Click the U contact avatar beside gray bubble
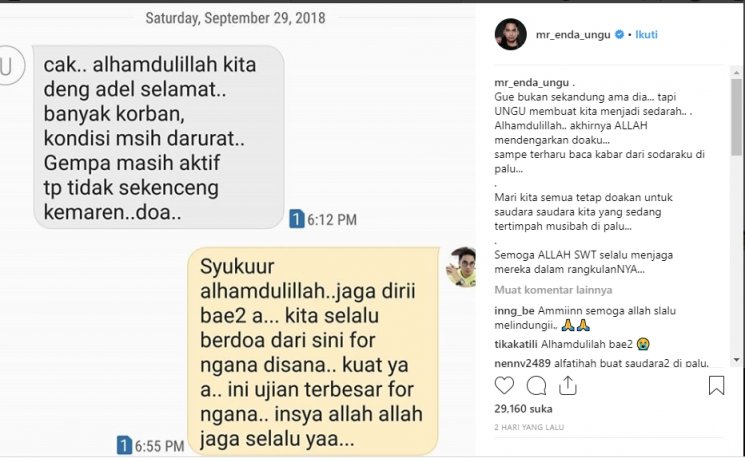 point(9,67)
